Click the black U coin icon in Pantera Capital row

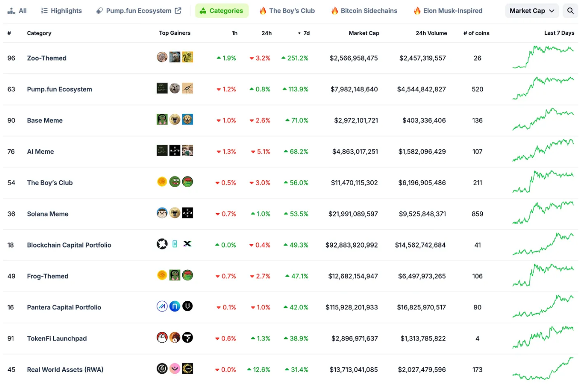pos(187,307)
